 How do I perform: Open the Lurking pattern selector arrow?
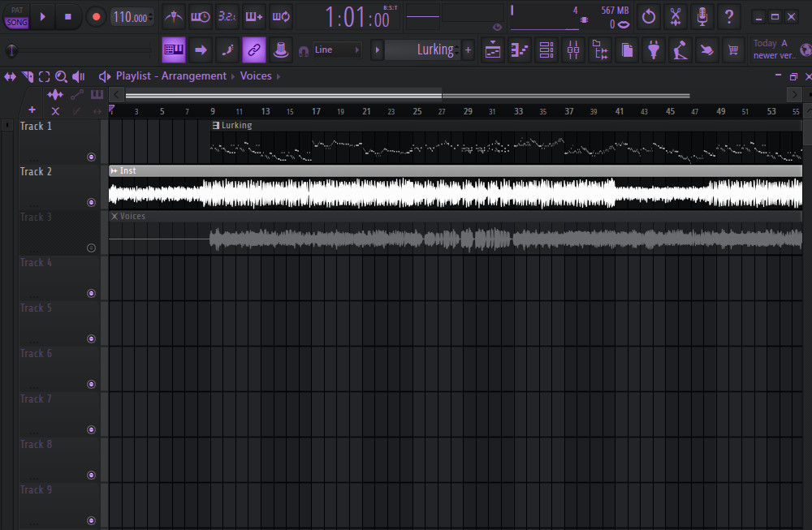click(x=377, y=50)
